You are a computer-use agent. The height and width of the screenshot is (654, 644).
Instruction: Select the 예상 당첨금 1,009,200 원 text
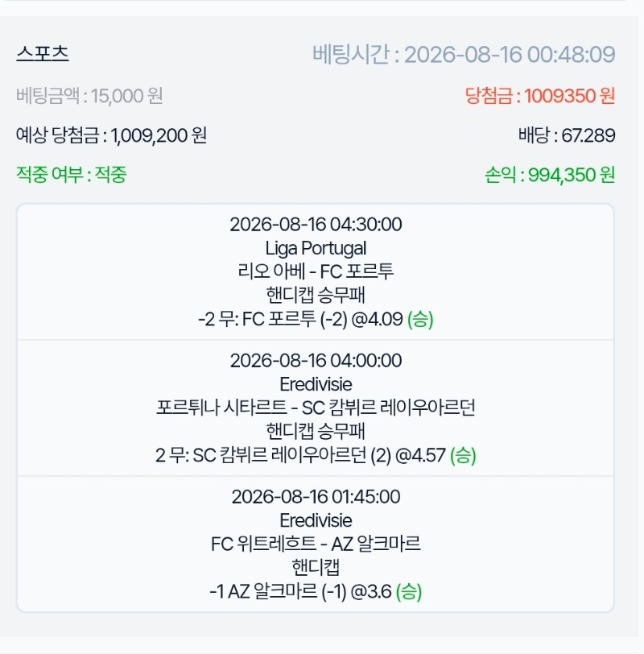[111, 135]
